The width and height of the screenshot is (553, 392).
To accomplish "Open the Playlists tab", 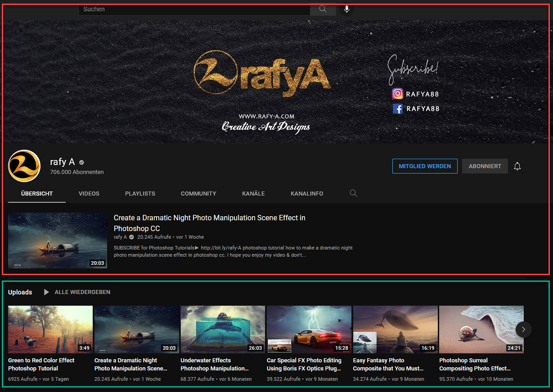I will pyautogui.click(x=140, y=194).
